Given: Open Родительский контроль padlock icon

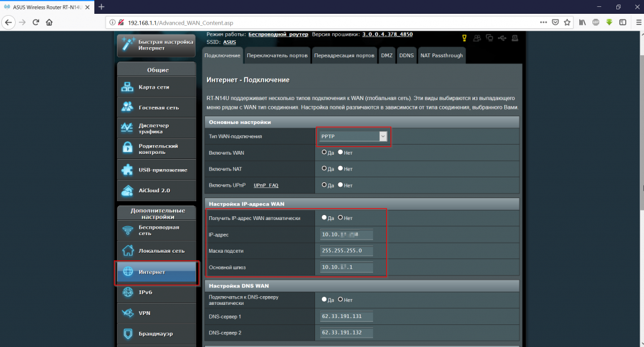Looking at the screenshot, I should coord(127,148).
